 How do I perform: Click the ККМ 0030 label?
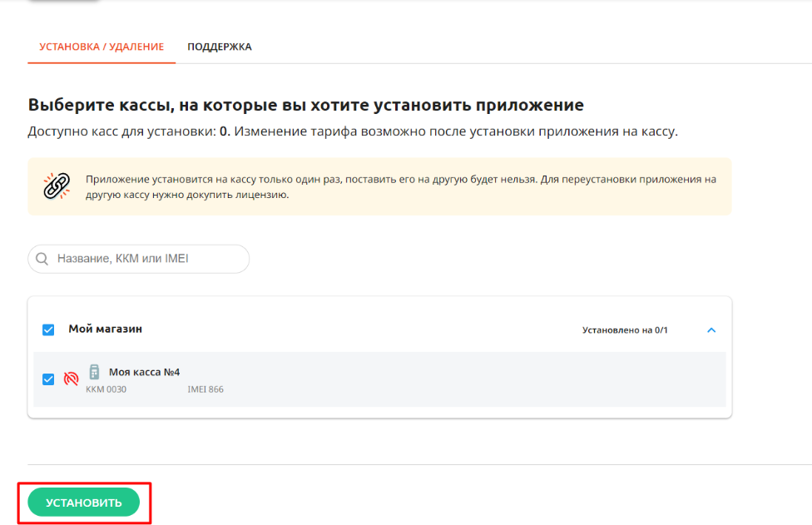106,389
